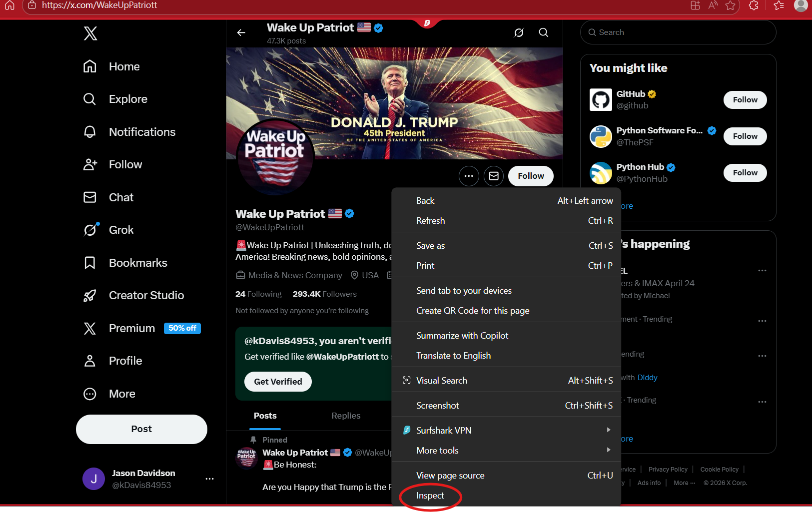
Task: Open Creator Studio from sidebar
Action: coord(133,295)
